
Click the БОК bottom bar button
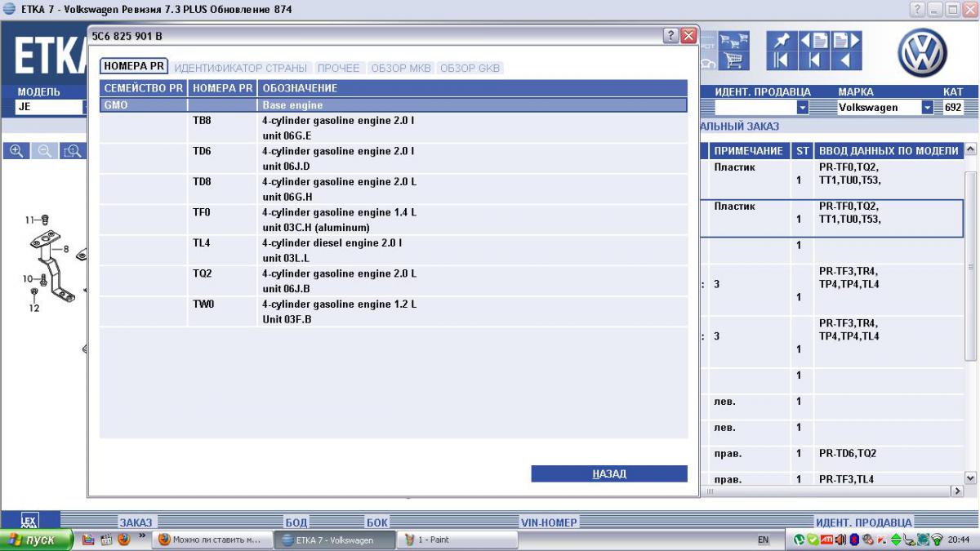pyautogui.click(x=376, y=522)
